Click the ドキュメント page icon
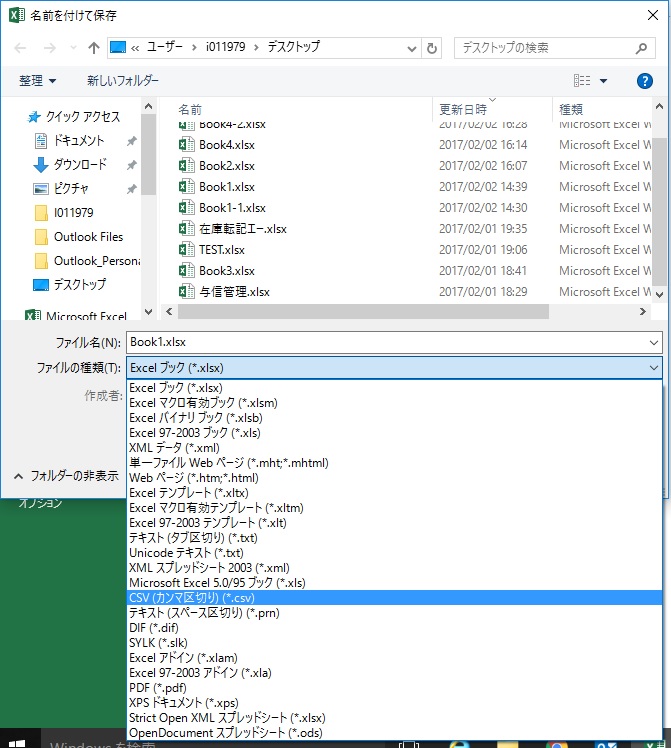This screenshot has width=671, height=748. pos(41,141)
